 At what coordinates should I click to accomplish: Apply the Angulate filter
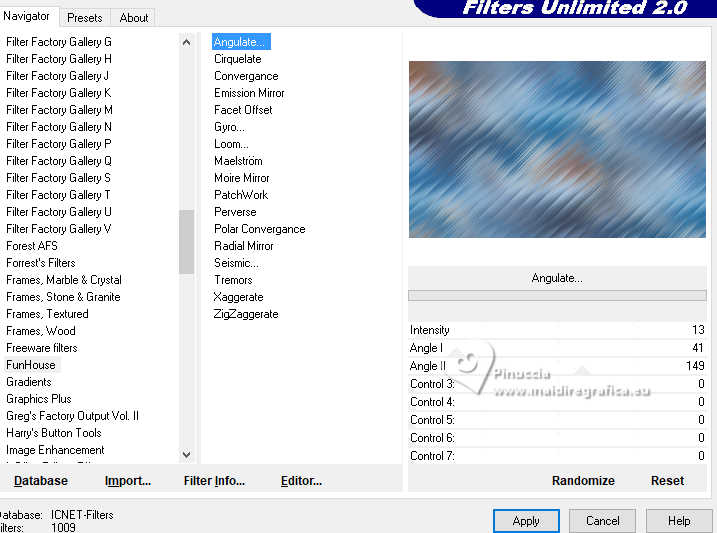(526, 521)
